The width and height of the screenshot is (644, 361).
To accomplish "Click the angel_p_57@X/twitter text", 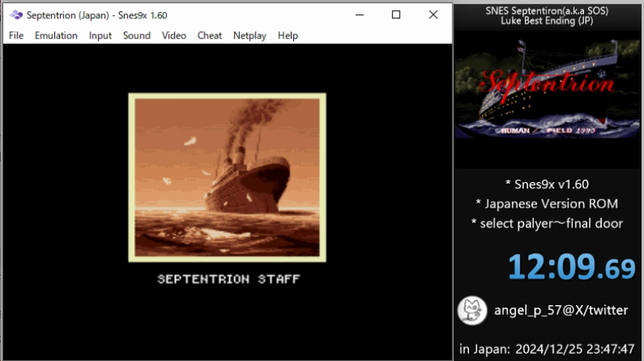I will click(561, 310).
